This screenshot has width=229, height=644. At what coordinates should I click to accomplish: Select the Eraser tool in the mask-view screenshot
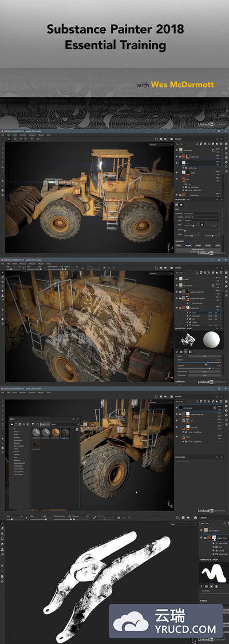pyautogui.click(x=2, y=528)
